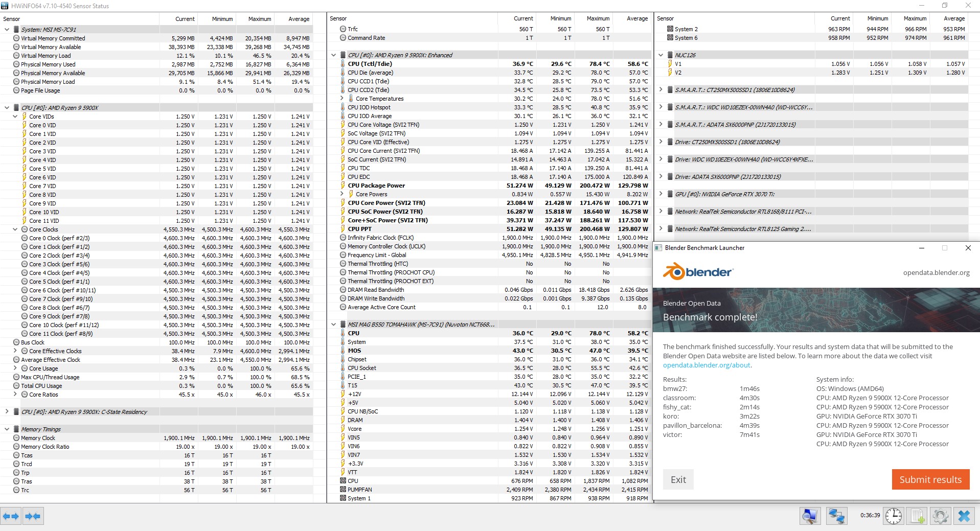Open sensor settings via the gear icon
Image resolution: width=980 pixels, height=531 pixels.
pos(940,516)
